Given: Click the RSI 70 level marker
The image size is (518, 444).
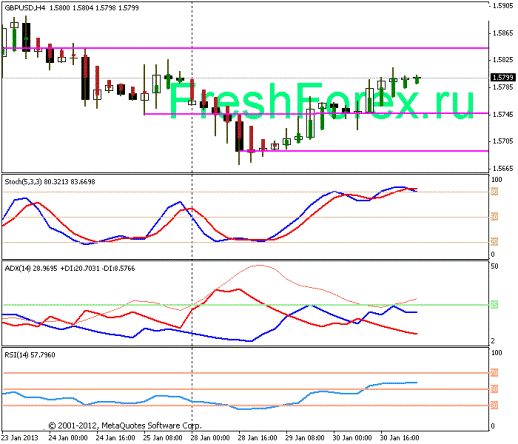Looking at the screenshot, I should click(494, 373).
